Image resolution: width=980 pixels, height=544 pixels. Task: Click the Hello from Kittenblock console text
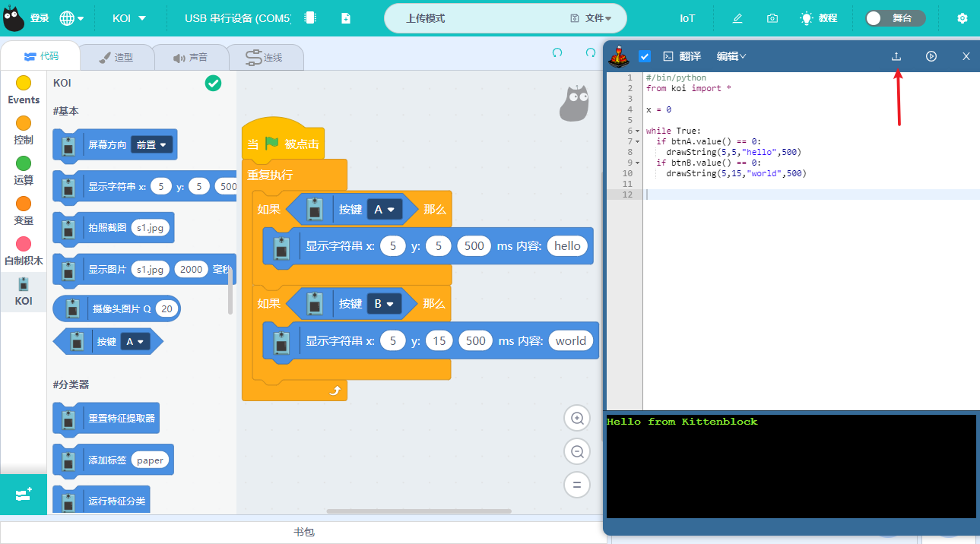682,422
